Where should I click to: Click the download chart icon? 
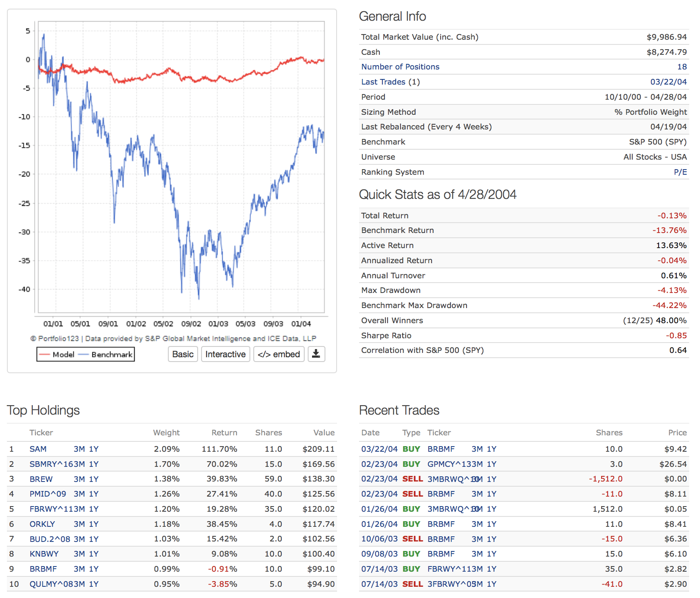point(316,354)
